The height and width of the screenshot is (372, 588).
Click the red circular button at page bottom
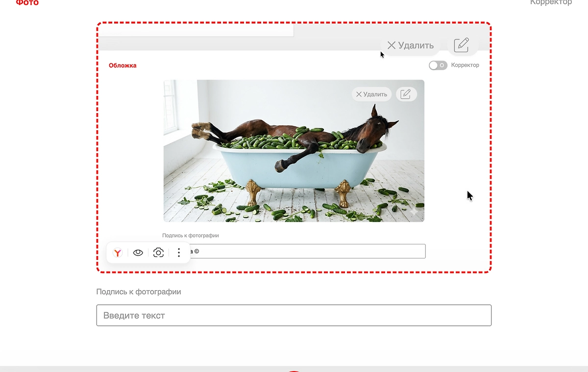pyautogui.click(x=294, y=371)
